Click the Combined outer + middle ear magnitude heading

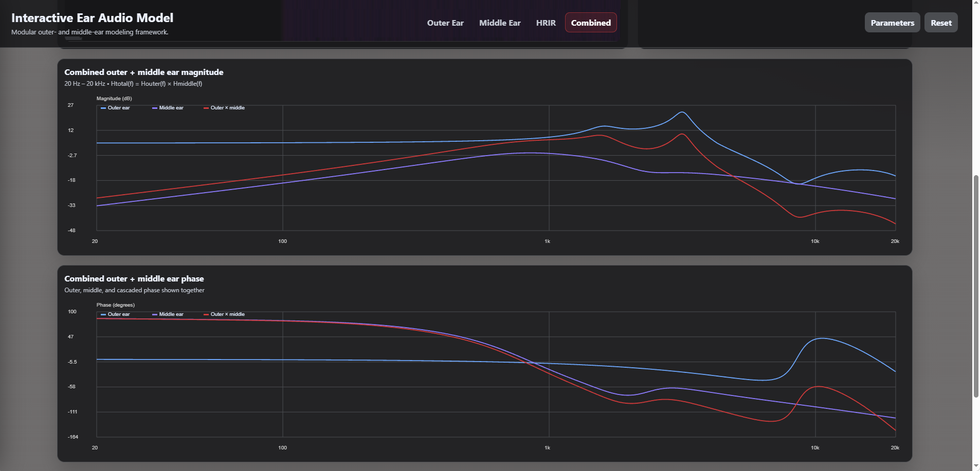(144, 72)
